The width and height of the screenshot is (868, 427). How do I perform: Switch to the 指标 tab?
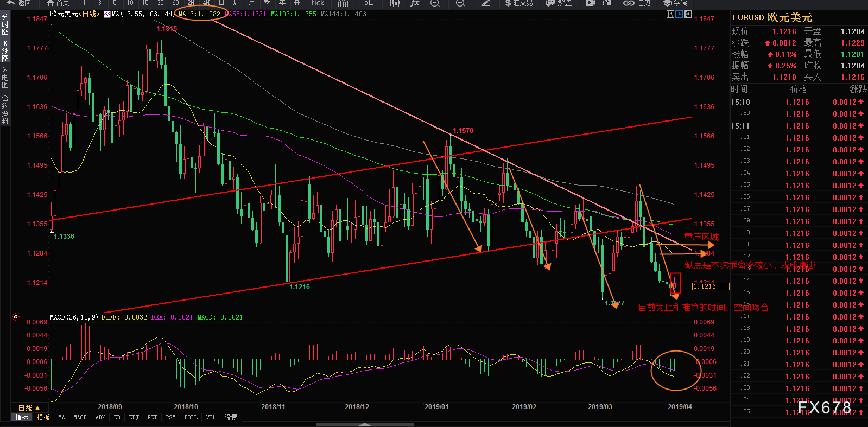pyautogui.click(x=22, y=417)
